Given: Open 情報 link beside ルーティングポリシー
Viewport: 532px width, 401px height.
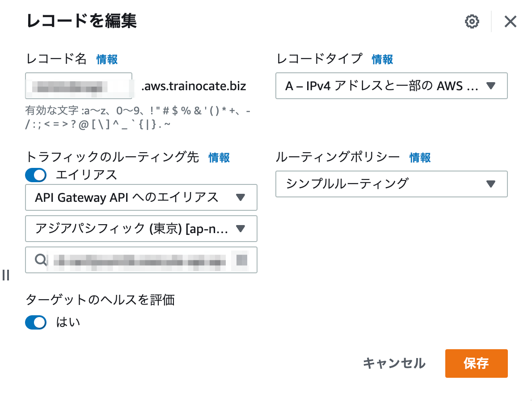Looking at the screenshot, I should pyautogui.click(x=420, y=158).
